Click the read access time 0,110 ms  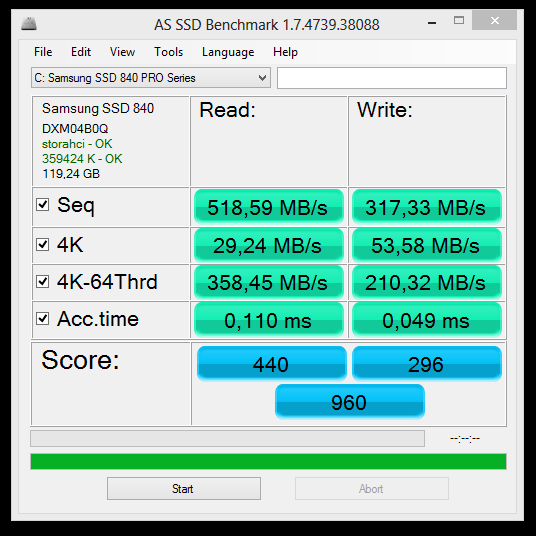[x=269, y=320]
